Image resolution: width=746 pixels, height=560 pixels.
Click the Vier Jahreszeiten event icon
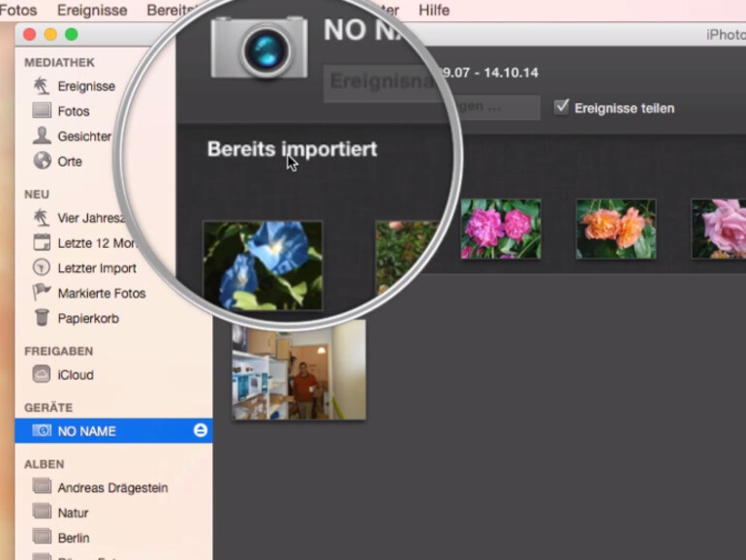tap(42, 217)
